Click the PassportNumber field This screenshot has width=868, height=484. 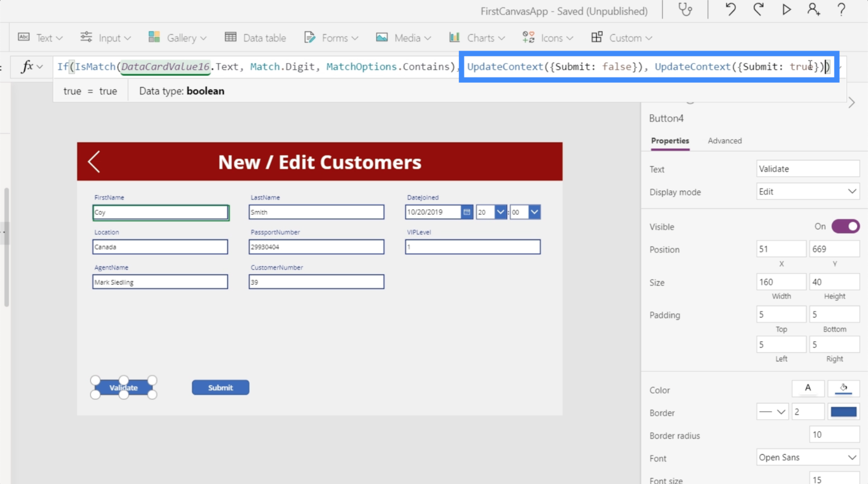pos(316,247)
